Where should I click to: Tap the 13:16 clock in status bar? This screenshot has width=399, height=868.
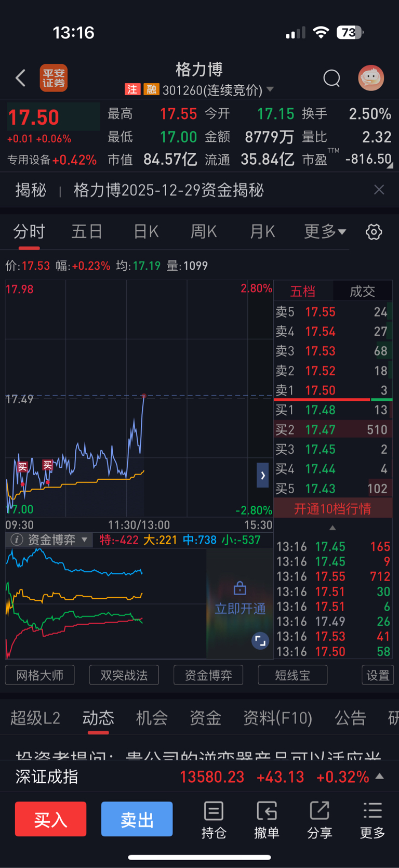(73, 33)
